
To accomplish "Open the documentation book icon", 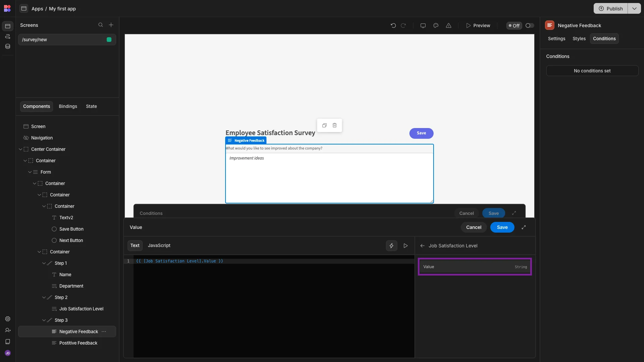I will click(8, 342).
